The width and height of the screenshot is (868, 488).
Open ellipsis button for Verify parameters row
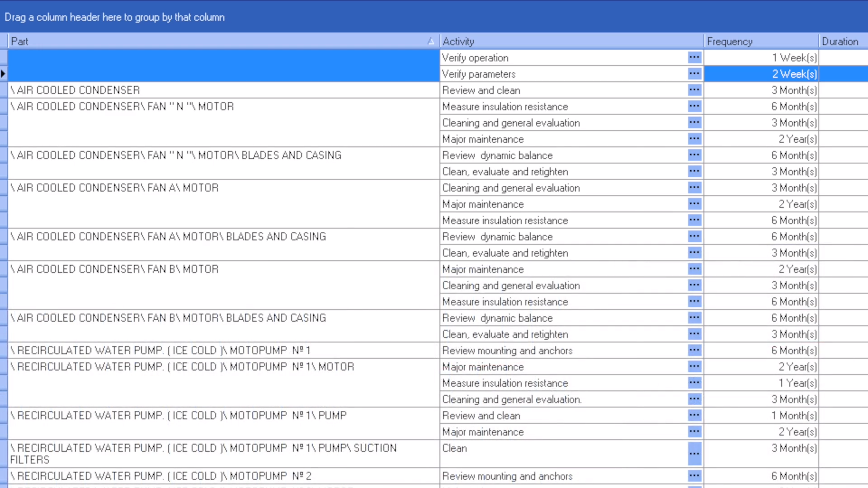(694, 74)
